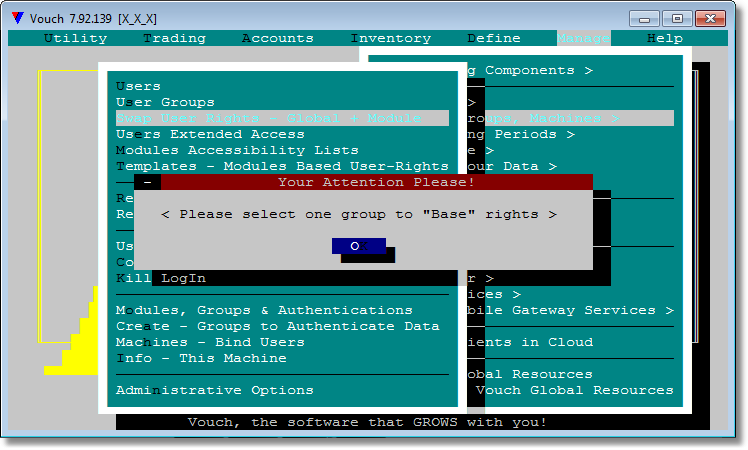This screenshot has height=450, width=748.
Task: Open Administrative Options
Action: point(215,390)
